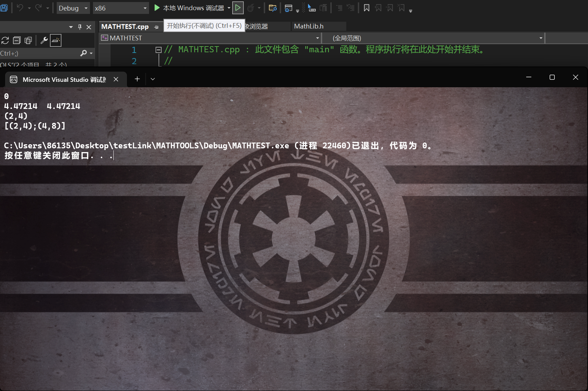The height and width of the screenshot is (391, 588).
Task: Click the Hot Reload flame icon
Action: point(251,8)
